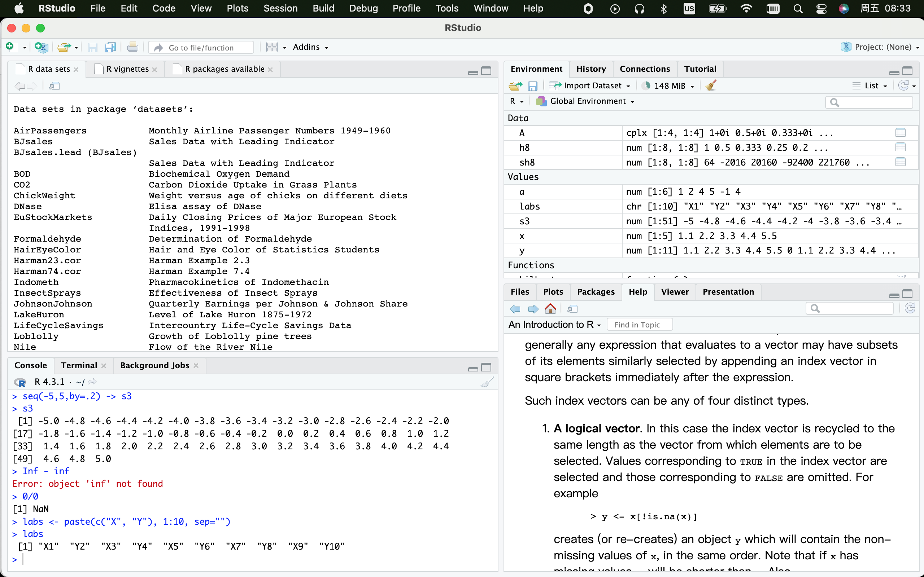
Task: Open the Session menu
Action: tap(280, 8)
